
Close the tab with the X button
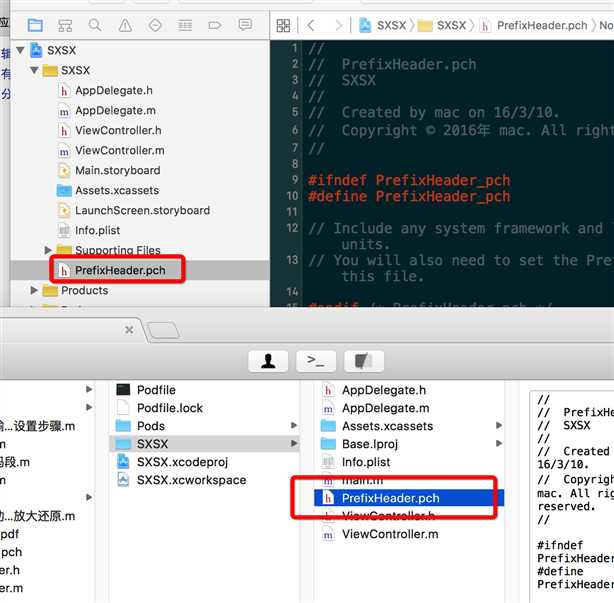pyautogui.click(x=129, y=330)
